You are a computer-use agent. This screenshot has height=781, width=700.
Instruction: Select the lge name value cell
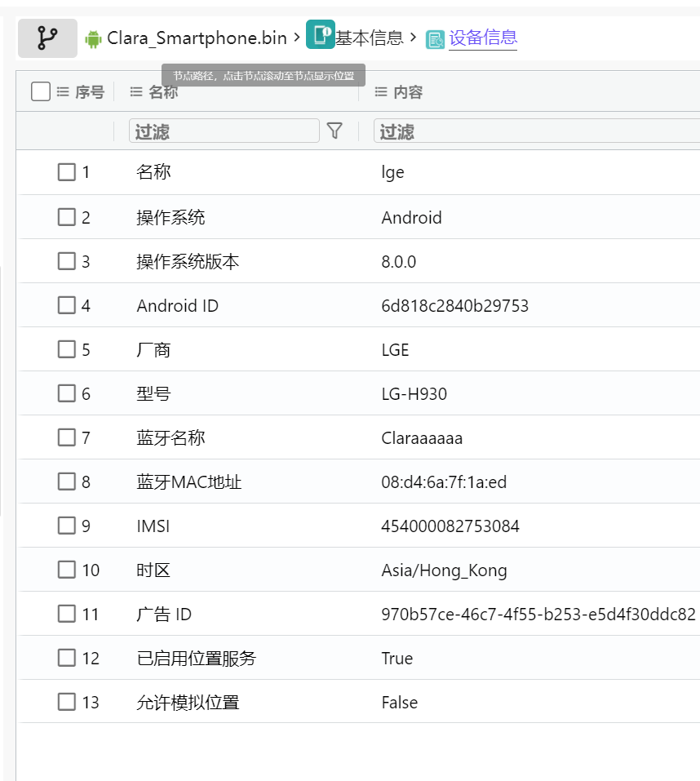coord(392,172)
